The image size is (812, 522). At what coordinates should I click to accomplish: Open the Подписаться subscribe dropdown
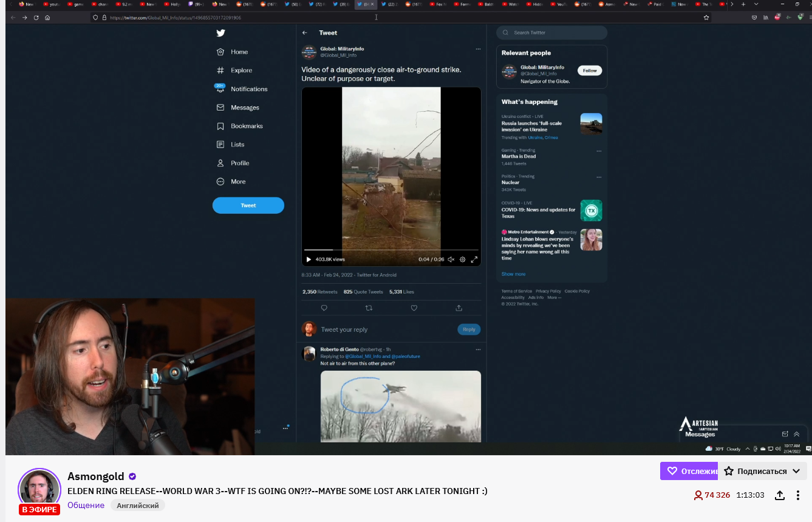click(762, 471)
